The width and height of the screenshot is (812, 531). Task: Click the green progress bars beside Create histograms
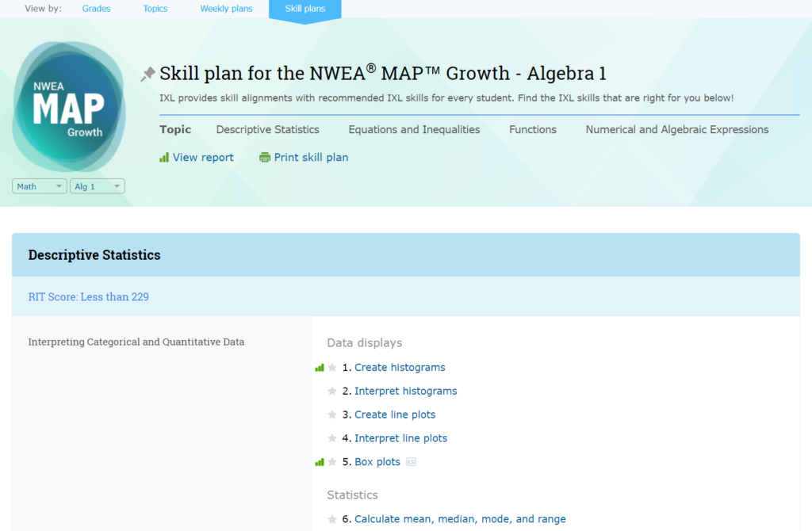[320, 368]
